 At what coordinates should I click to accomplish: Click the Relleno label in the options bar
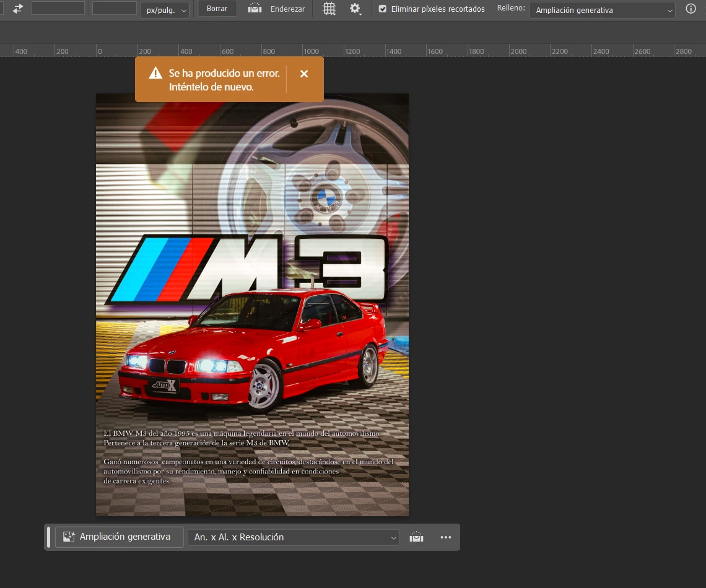pos(510,8)
